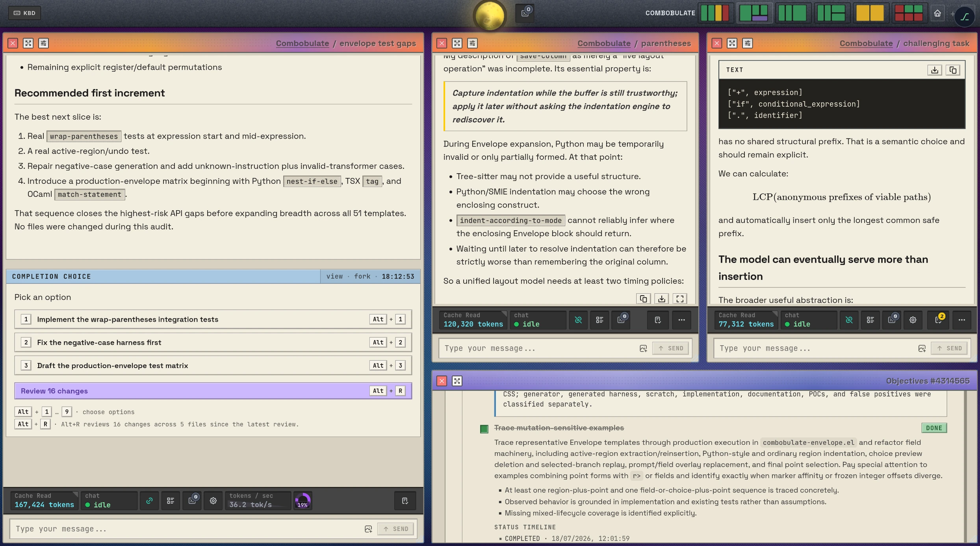The image size is (980, 546).
Task: Open the more options ellipsis in parentheses toolbar
Action: (x=681, y=320)
